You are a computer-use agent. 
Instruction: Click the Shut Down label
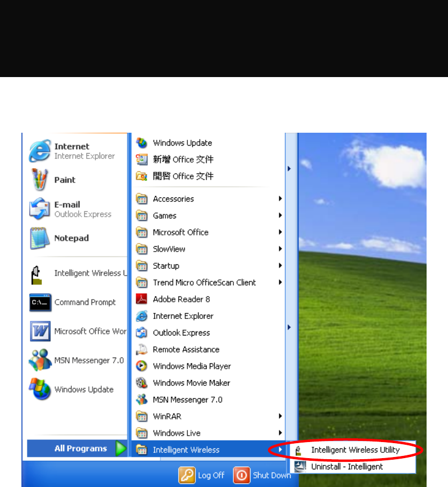tap(272, 476)
